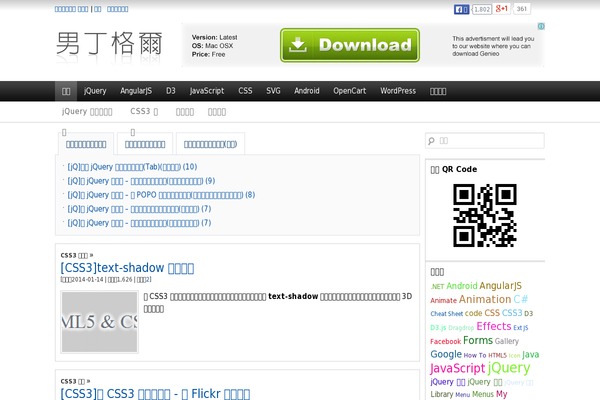Click the Dragdrop tag
The width and height of the screenshot is (600, 400).
461,328
